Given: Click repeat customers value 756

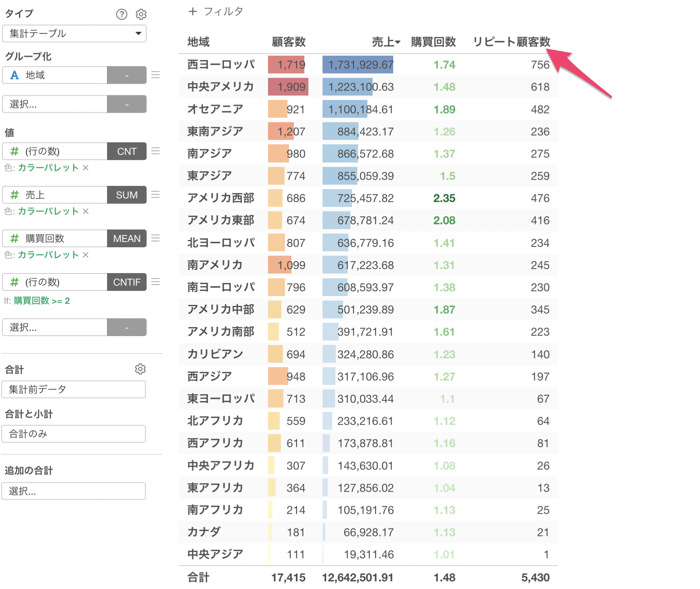Looking at the screenshot, I should 540,65.
